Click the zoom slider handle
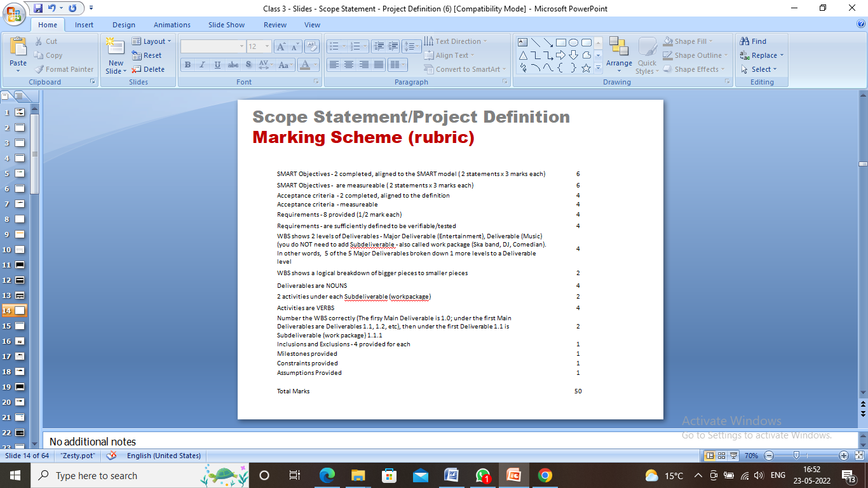Viewport: 868px width, 488px height. (x=797, y=456)
